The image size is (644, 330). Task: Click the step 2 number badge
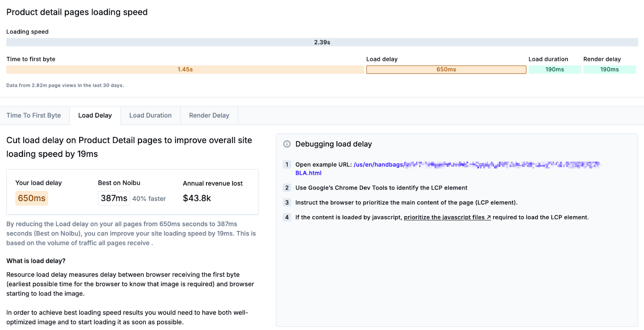[287, 188]
